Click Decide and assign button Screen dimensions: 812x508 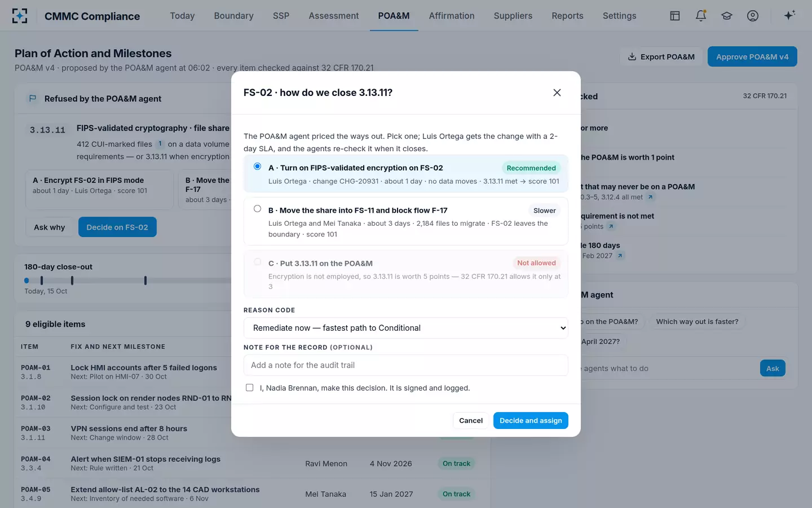tap(531, 421)
